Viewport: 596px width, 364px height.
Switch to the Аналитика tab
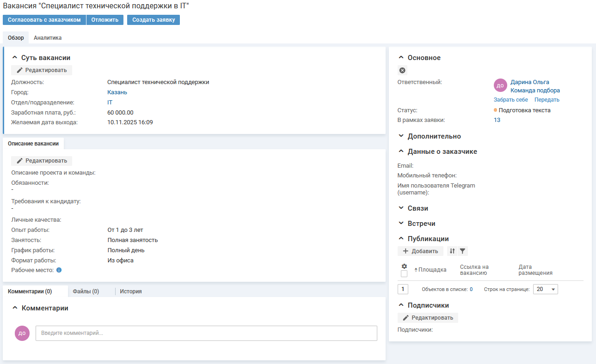[48, 38]
